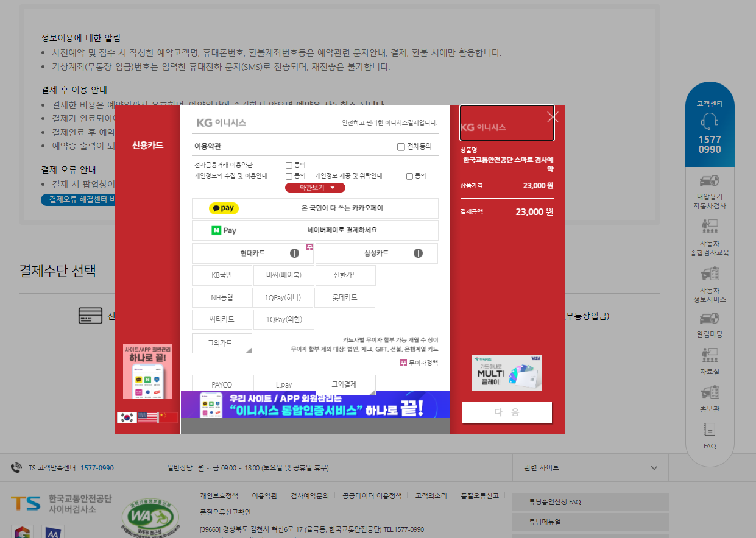Click plus icon beside 현대카드

(x=294, y=253)
